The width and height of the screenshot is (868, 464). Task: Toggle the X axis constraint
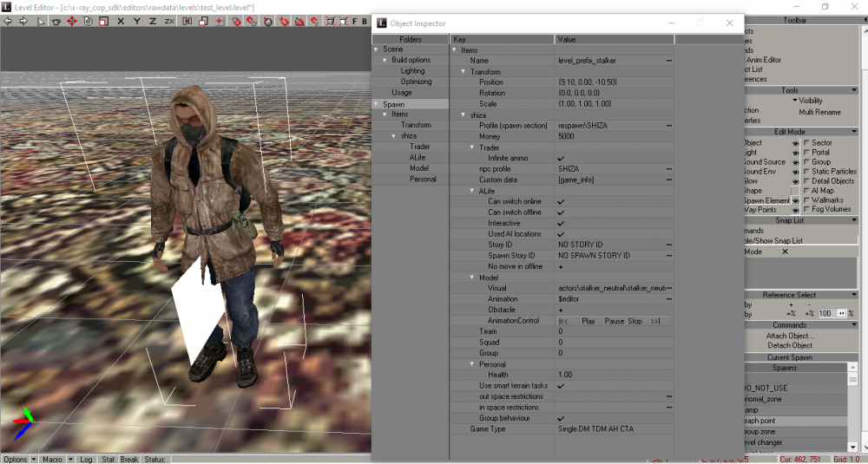120,20
